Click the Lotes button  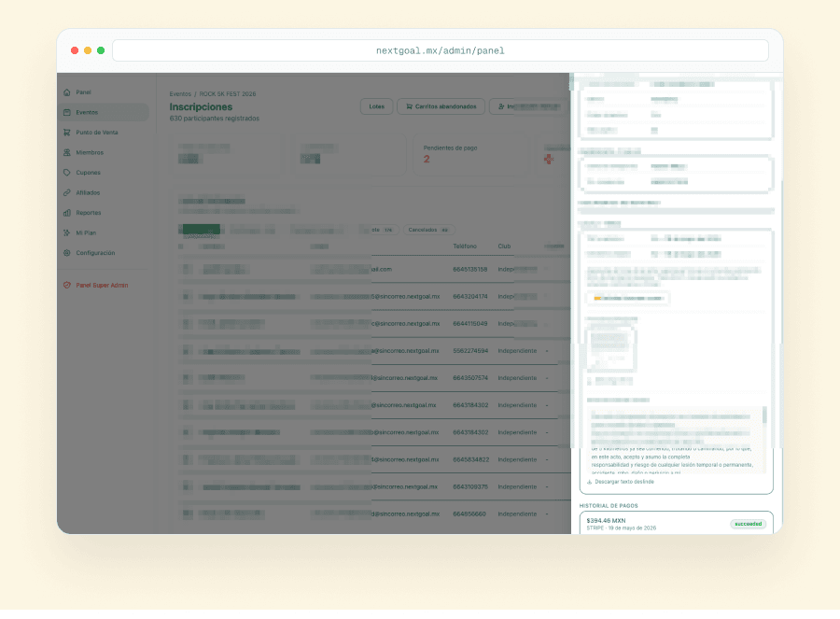point(377,106)
